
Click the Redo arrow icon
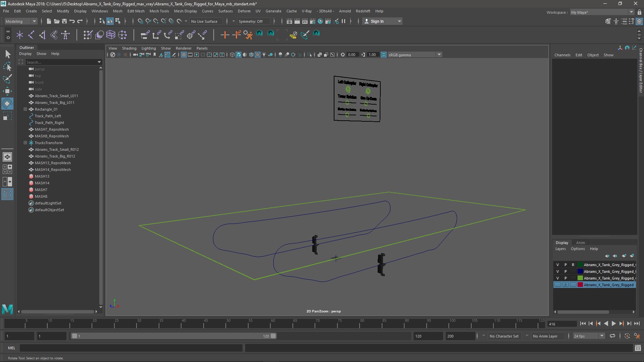[80, 21]
